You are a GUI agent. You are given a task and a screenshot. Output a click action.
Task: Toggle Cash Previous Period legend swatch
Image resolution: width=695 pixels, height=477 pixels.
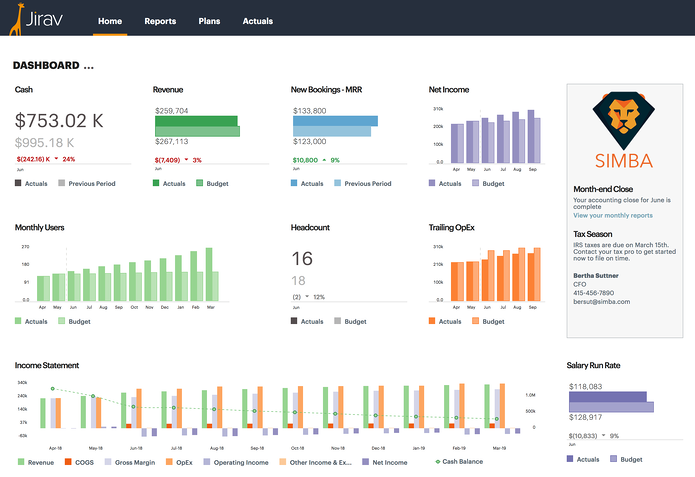click(62, 183)
